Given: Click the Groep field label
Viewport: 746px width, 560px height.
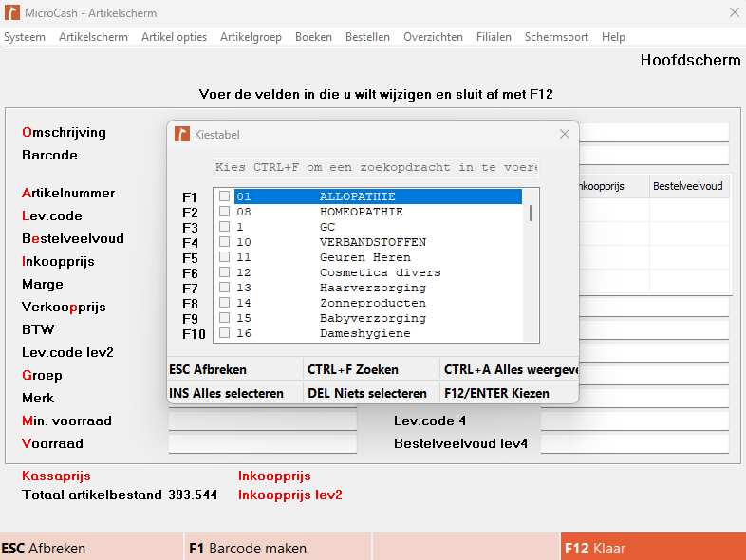Looking at the screenshot, I should point(42,376).
